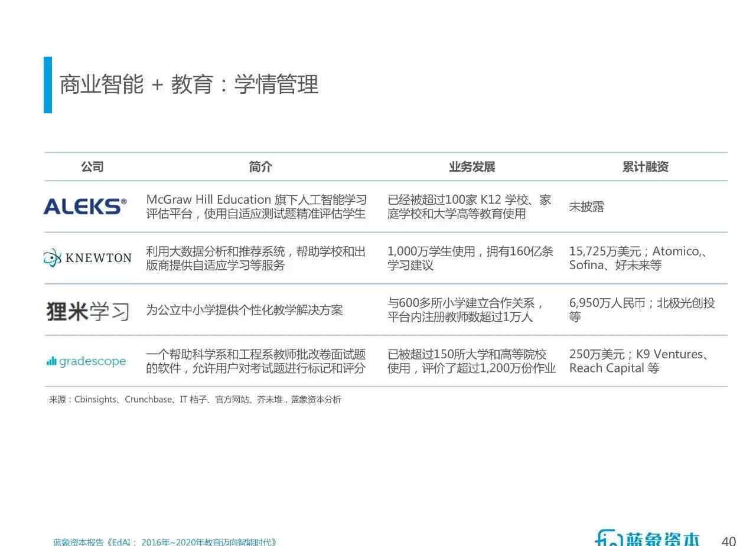Click the 简介 column header
Screen dimensions: 756x546
(260, 167)
